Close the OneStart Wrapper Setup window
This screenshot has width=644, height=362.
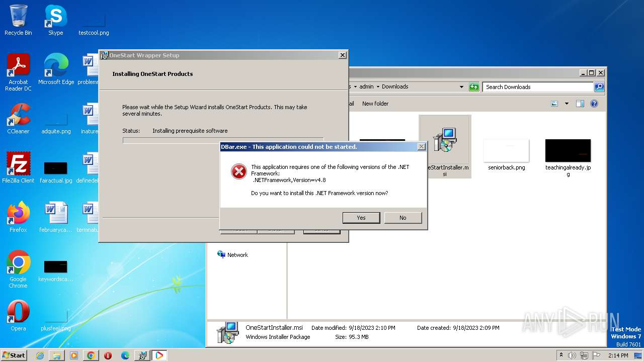pos(343,55)
